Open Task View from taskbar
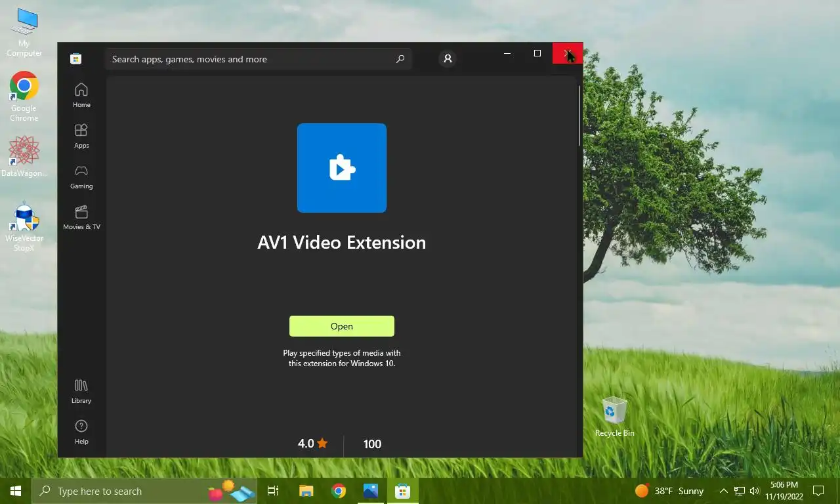The height and width of the screenshot is (504, 840). [273, 491]
